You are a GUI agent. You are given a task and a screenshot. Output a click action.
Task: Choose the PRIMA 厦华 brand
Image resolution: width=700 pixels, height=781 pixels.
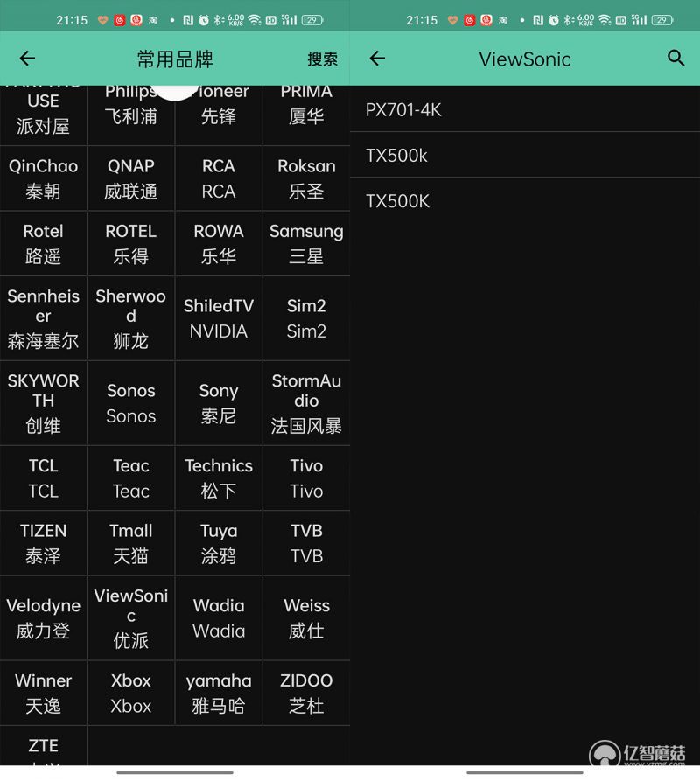pos(306,115)
